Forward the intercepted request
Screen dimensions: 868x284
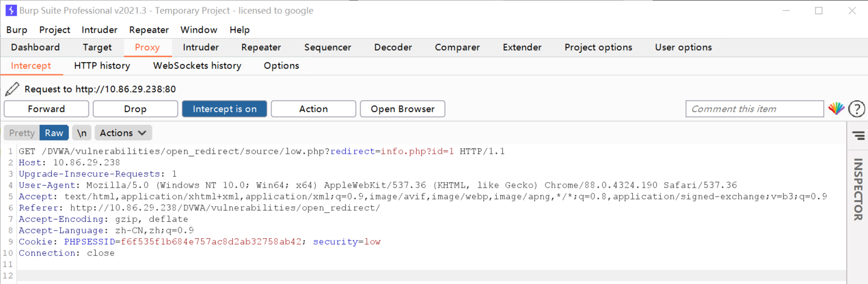coord(46,109)
